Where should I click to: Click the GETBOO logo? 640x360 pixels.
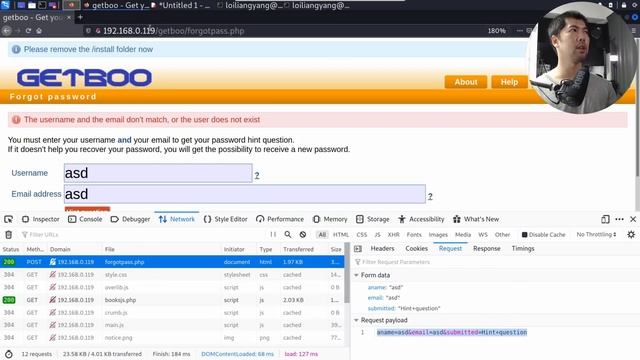point(84,78)
